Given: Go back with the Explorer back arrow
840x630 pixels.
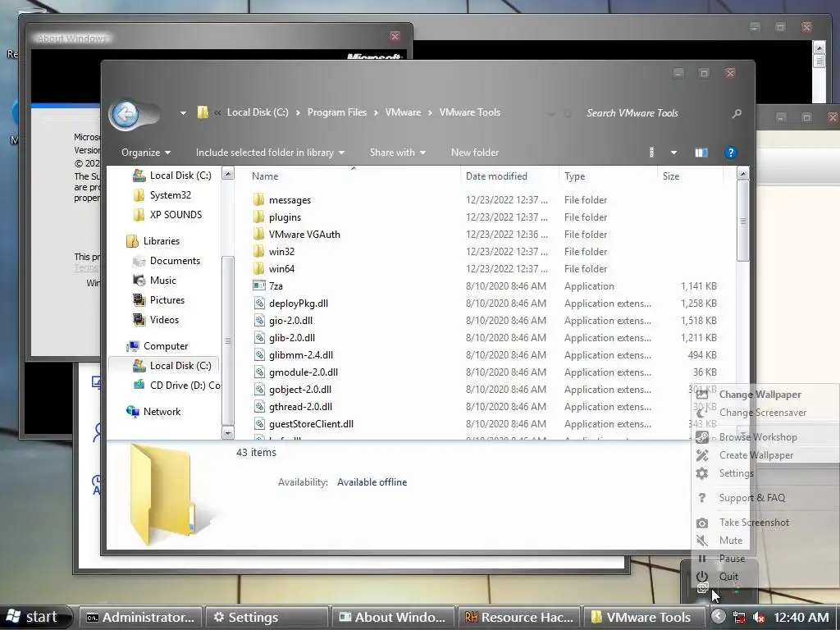Looking at the screenshot, I should coord(126,113).
